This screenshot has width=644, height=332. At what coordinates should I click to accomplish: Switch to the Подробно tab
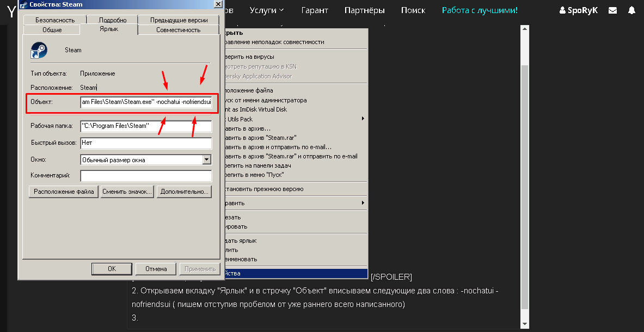[113, 20]
